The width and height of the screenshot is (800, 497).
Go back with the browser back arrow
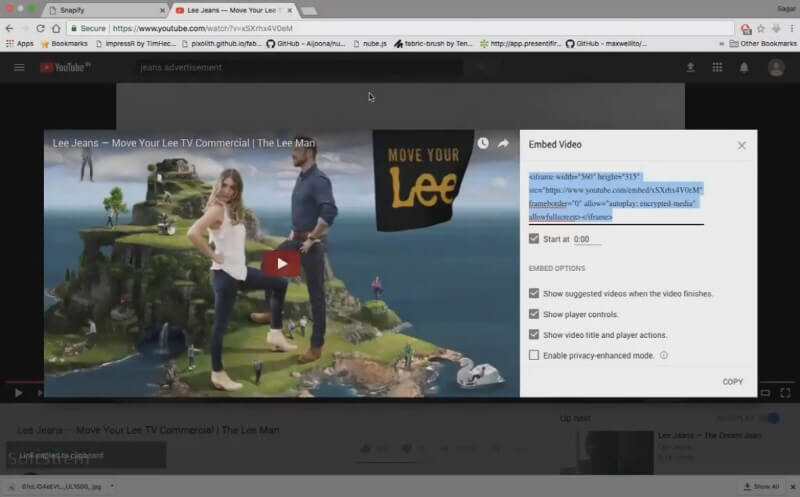point(9,29)
